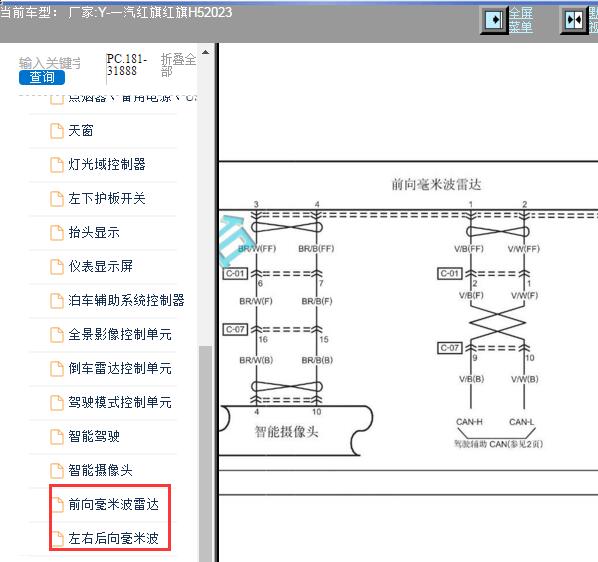This screenshot has height=562, width=598.
Task: Click the document icon beside 智能摄像头
Action: point(57,470)
